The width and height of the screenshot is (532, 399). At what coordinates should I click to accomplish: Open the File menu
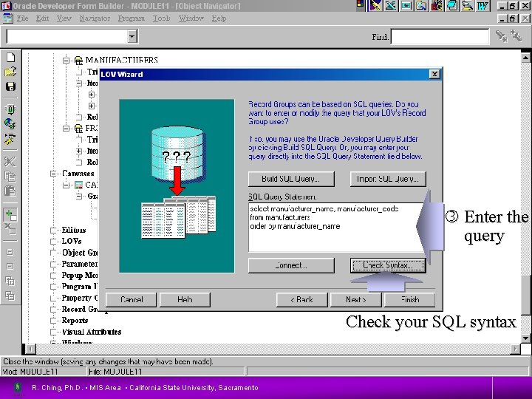pyautogui.click(x=22, y=18)
